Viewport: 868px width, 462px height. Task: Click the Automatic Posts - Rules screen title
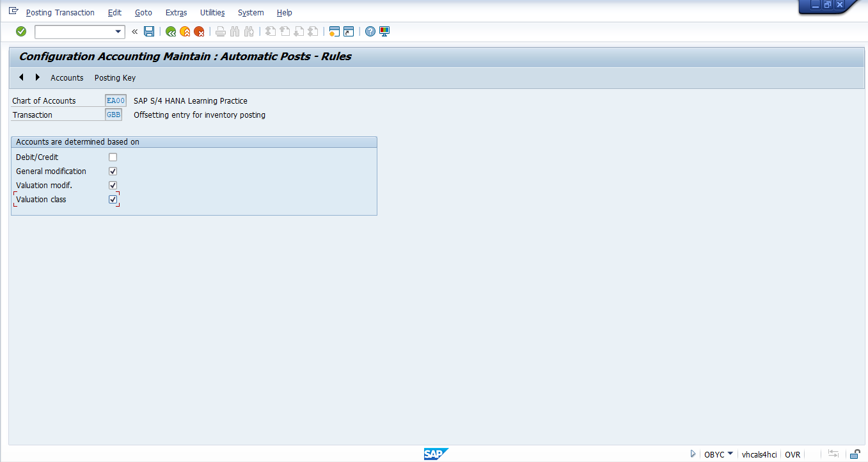tap(185, 56)
